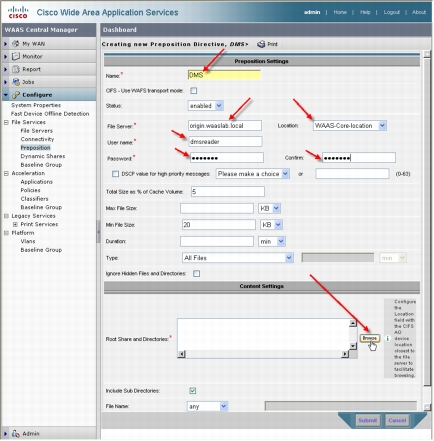Select Connectivity in sidebar

pyautogui.click(x=37, y=139)
